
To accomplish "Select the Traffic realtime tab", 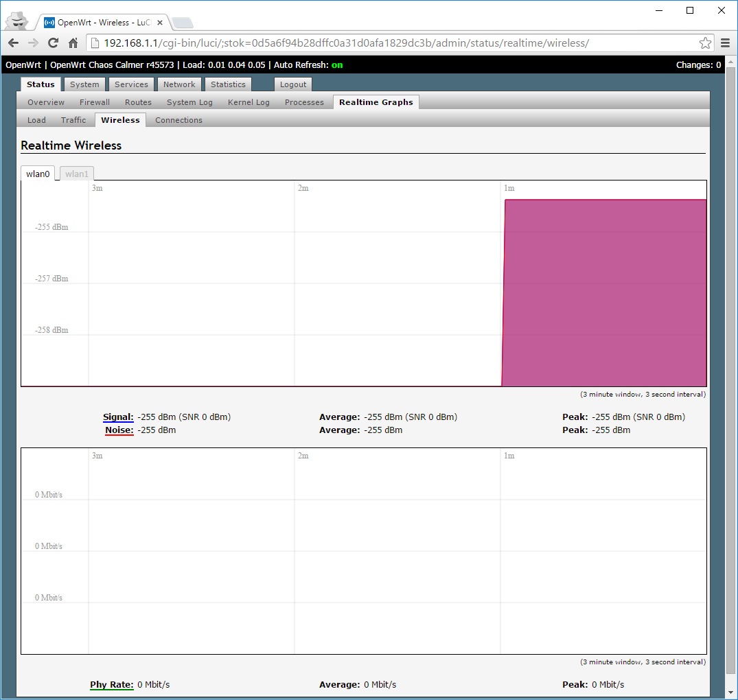I will 73,120.
